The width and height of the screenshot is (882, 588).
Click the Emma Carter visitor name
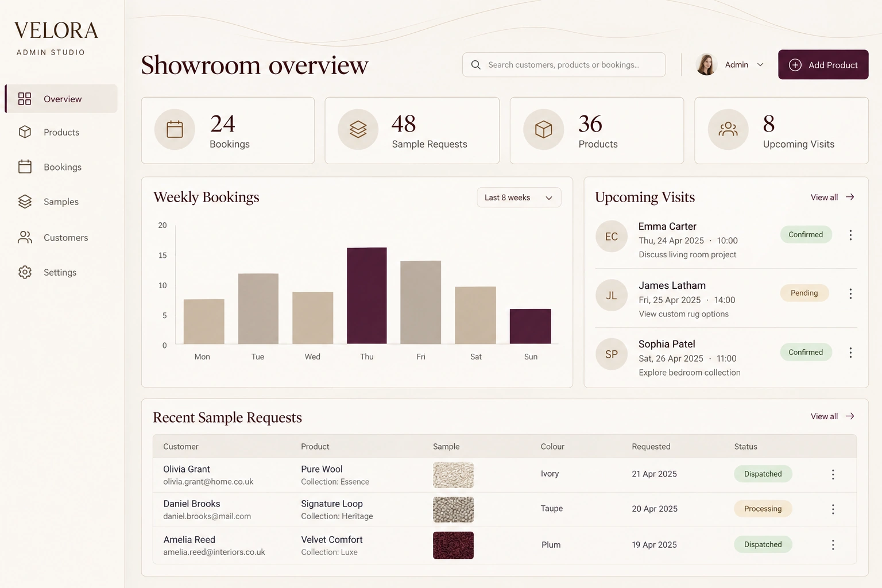click(x=667, y=226)
